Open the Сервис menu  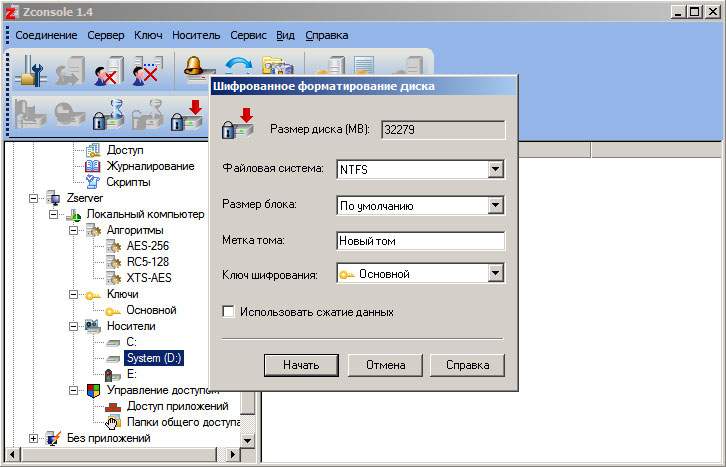[x=249, y=35]
